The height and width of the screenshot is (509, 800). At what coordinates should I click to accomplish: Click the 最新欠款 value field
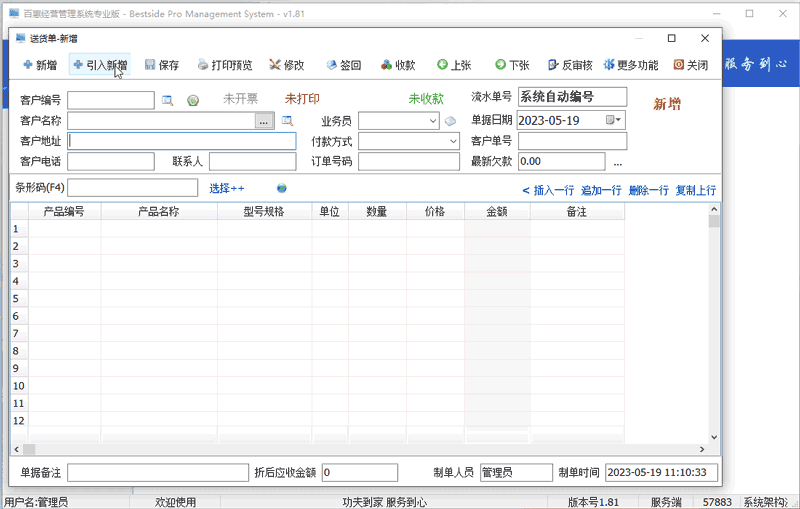point(562,162)
